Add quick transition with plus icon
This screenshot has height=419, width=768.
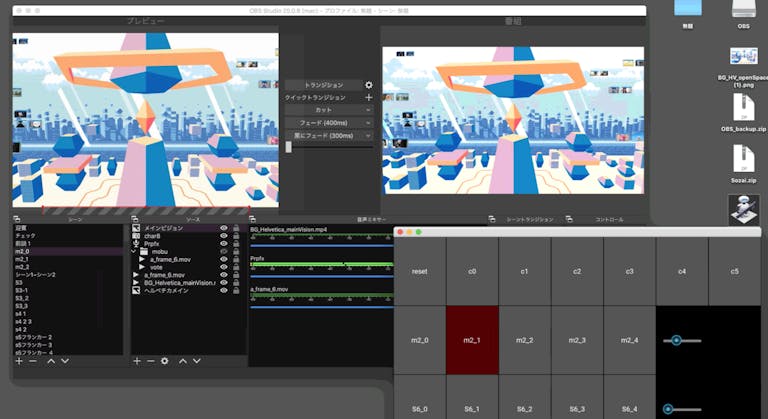368,98
